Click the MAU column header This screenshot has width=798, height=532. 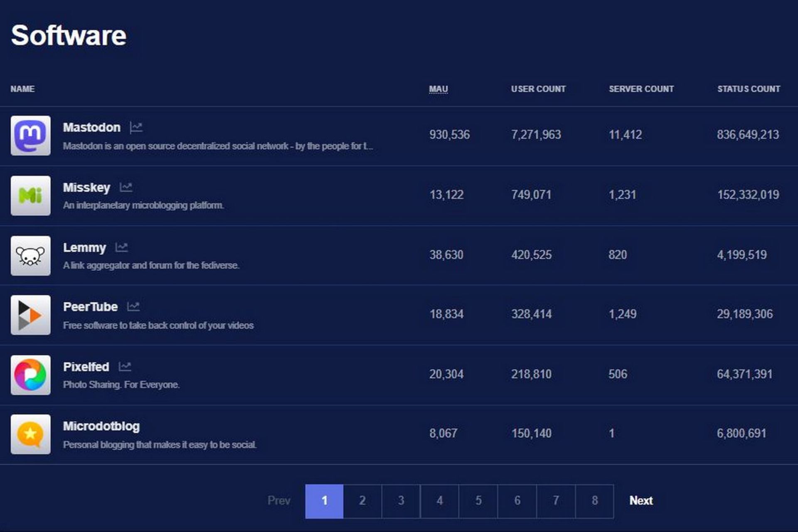pyautogui.click(x=438, y=89)
